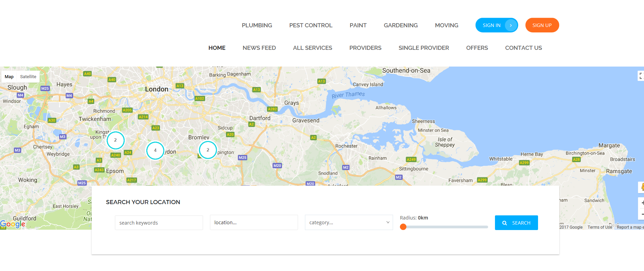Click the map cluster marker showing 4

tap(155, 151)
